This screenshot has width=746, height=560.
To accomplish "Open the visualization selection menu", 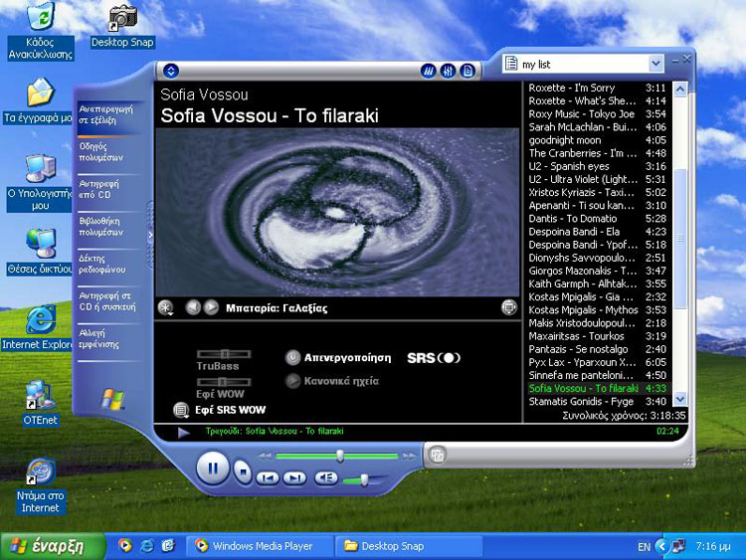I will (x=165, y=307).
